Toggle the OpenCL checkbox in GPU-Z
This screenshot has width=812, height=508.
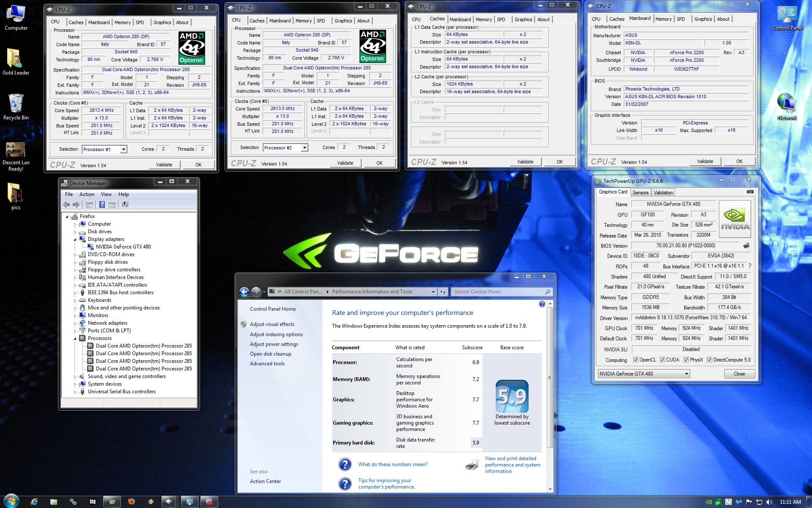click(x=636, y=360)
